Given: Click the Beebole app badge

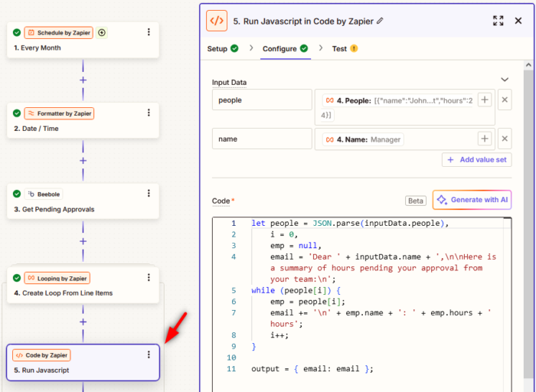Looking at the screenshot, I should [x=44, y=194].
